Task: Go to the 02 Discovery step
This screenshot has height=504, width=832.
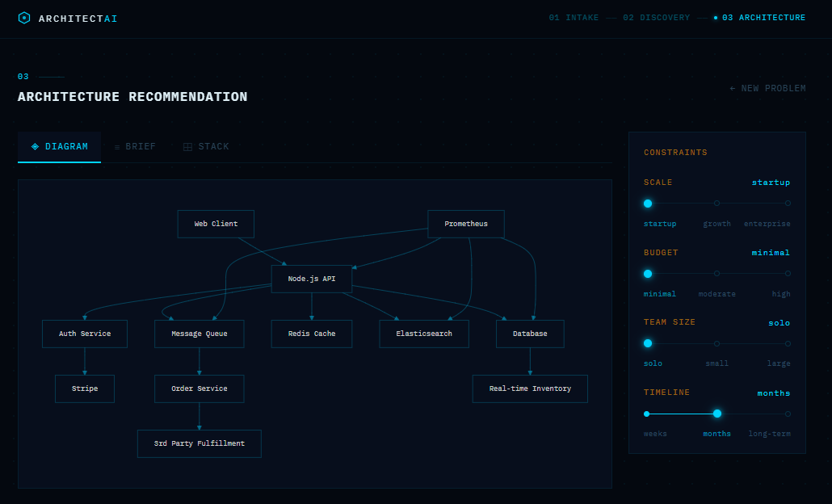Action: click(656, 18)
